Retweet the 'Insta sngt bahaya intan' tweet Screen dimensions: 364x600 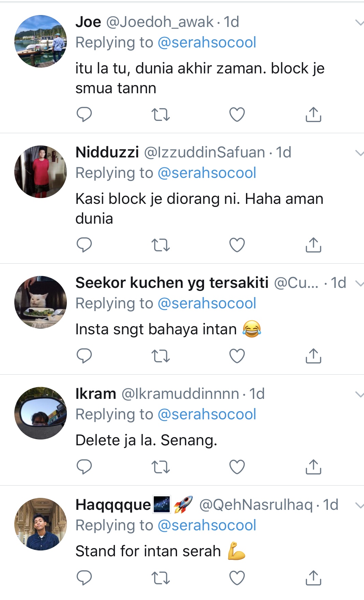pyautogui.click(x=160, y=356)
